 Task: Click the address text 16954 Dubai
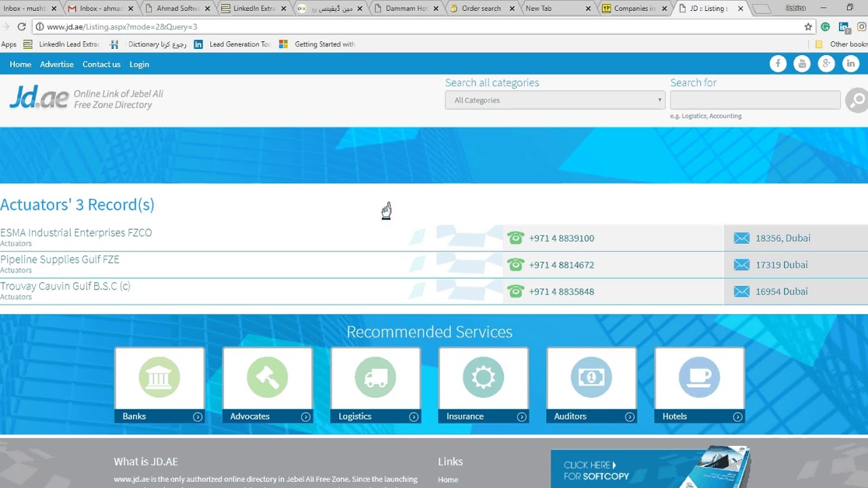782,292
